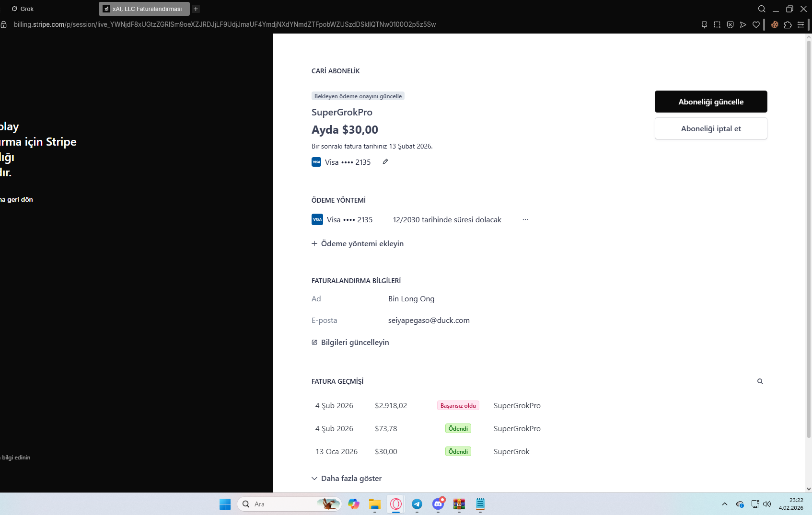Image resolution: width=812 pixels, height=515 pixels.
Task: Click the name Bin Long Ong
Action: (411, 298)
